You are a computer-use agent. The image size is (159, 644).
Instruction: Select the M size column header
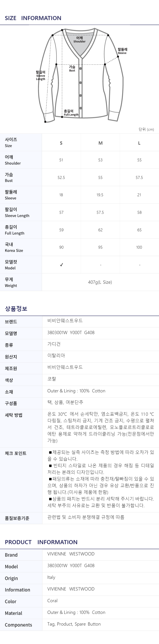click(100, 143)
